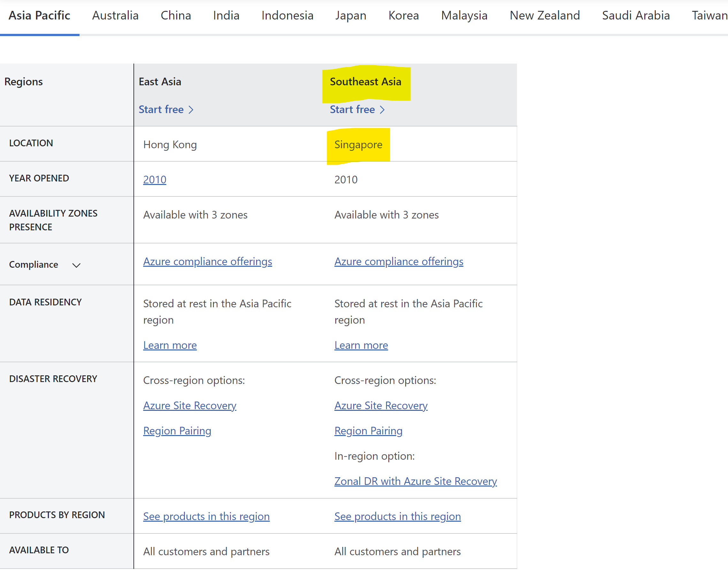
Task: See products in the Southeast Asia region
Action: [397, 516]
